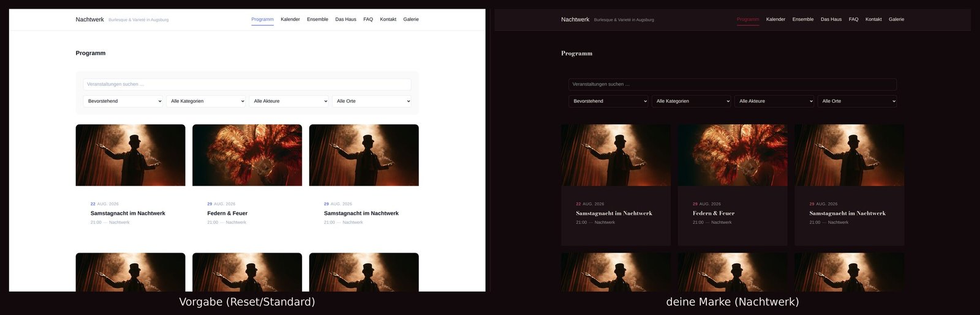980x315 pixels.
Task: Click first Samstagnacht im Nachtwerk title, light preview
Action: [x=128, y=213]
